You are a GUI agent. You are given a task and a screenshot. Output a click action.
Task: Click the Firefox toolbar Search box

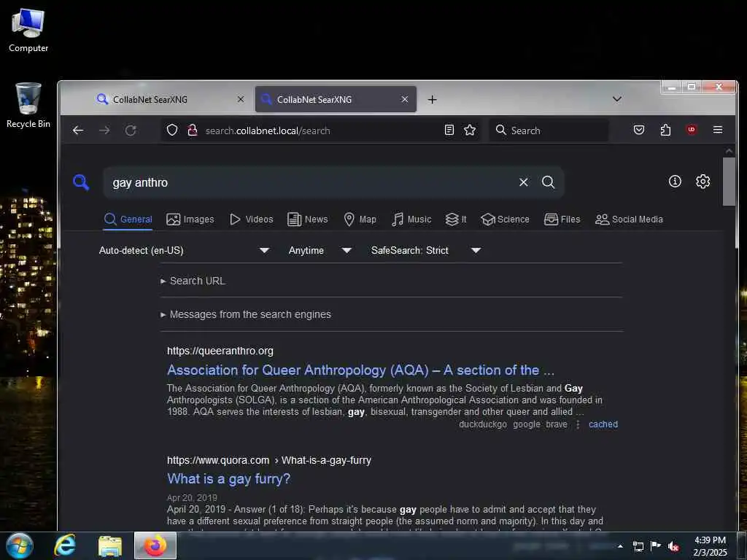coord(549,131)
